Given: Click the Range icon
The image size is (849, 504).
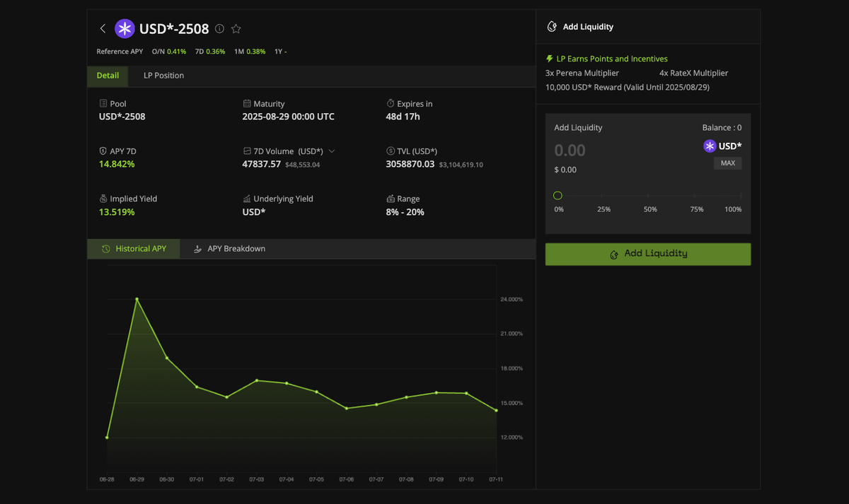Looking at the screenshot, I should pos(391,199).
